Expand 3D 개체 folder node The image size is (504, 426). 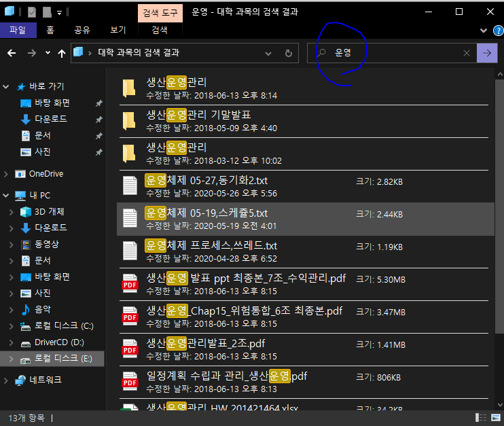point(12,212)
